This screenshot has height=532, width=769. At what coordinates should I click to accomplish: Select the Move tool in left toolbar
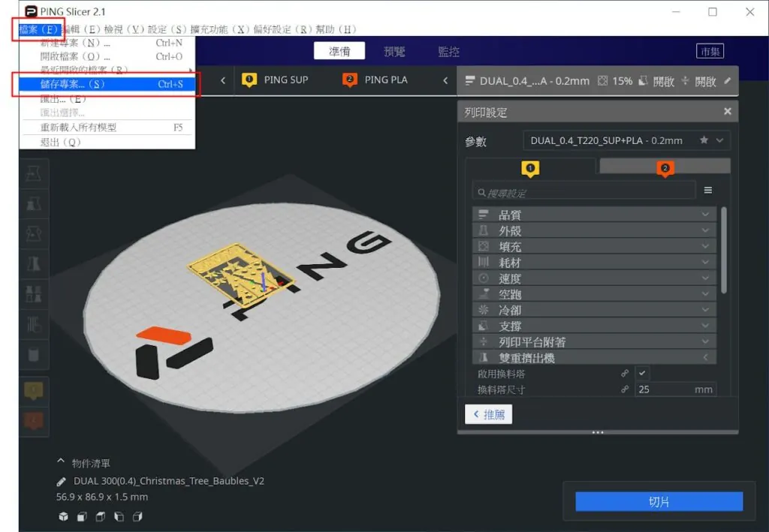[33, 174]
